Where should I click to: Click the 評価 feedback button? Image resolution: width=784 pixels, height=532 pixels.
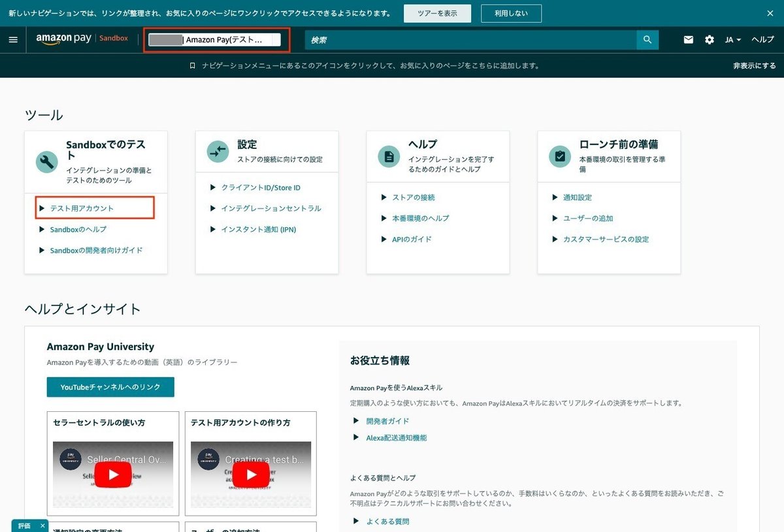(24, 525)
